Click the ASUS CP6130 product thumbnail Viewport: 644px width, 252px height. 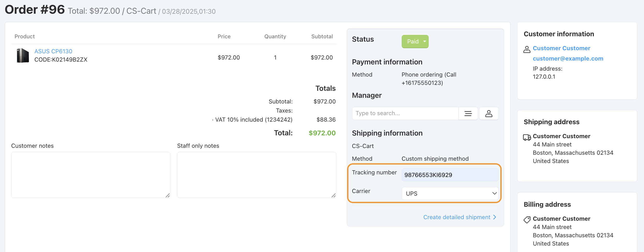tap(23, 55)
